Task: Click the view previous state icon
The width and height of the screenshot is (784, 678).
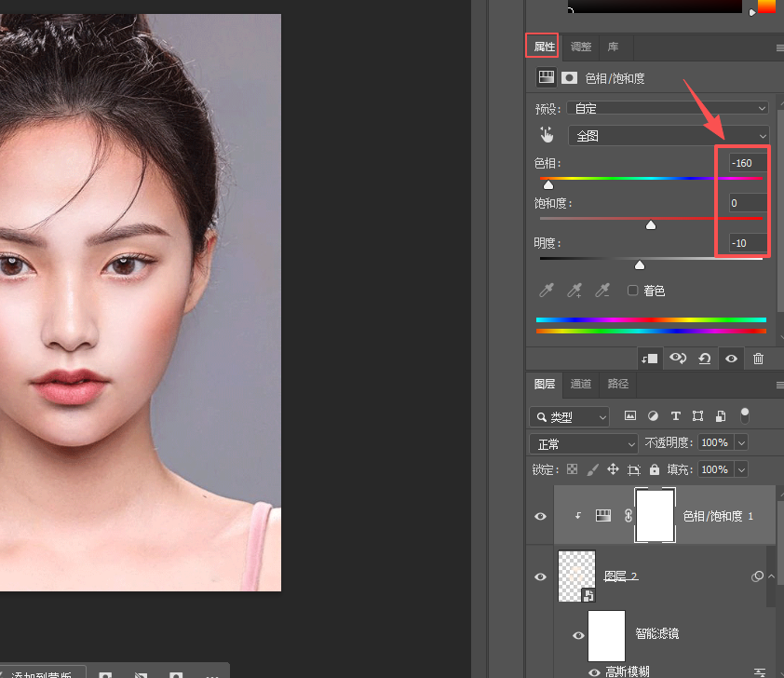Action: coord(678,358)
